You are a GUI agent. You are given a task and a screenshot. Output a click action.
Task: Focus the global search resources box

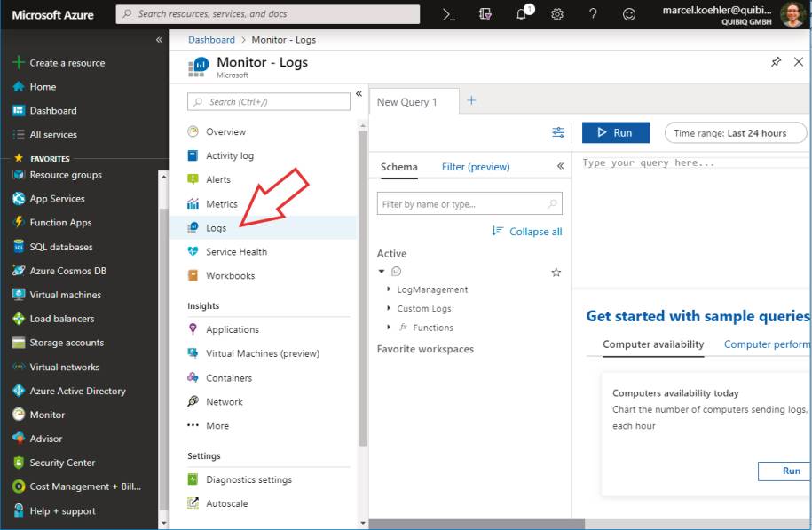click(268, 14)
